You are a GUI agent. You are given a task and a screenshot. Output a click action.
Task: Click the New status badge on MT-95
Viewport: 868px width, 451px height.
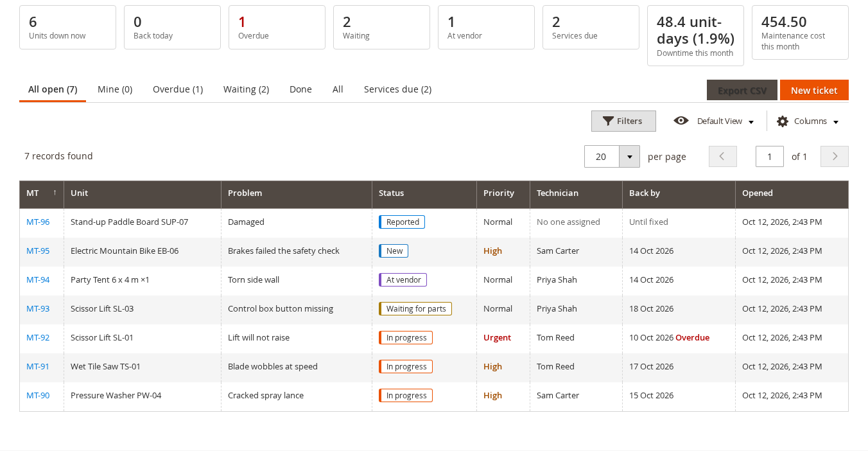(x=394, y=251)
